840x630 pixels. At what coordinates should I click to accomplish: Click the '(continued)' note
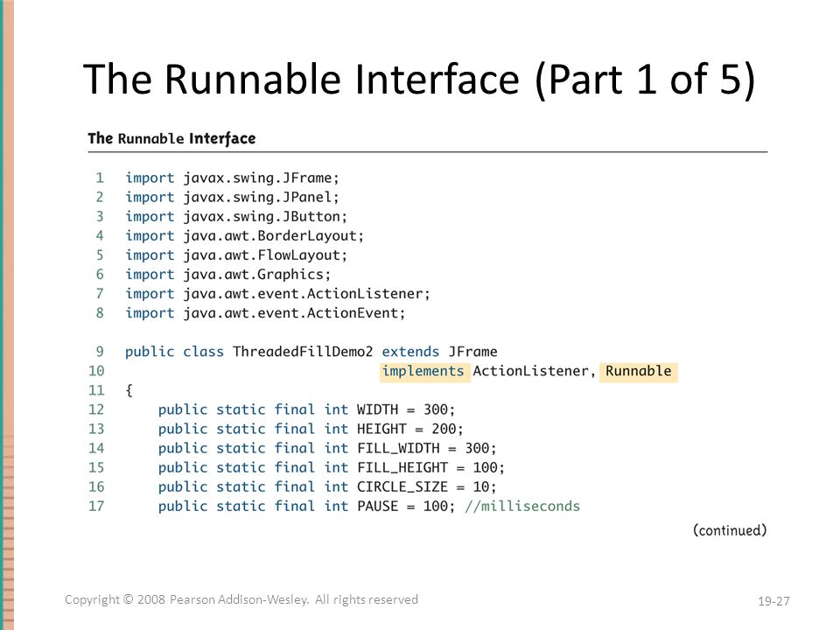point(730,530)
